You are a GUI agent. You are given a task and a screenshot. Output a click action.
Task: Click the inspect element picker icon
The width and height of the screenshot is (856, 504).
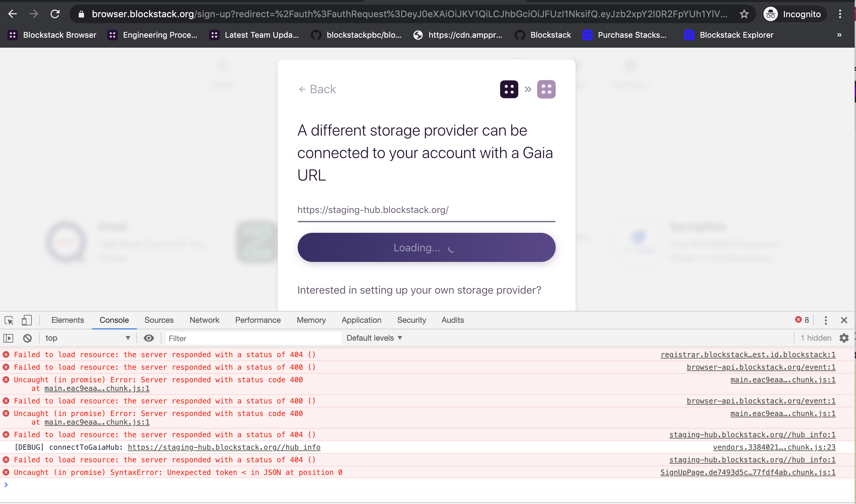9,320
